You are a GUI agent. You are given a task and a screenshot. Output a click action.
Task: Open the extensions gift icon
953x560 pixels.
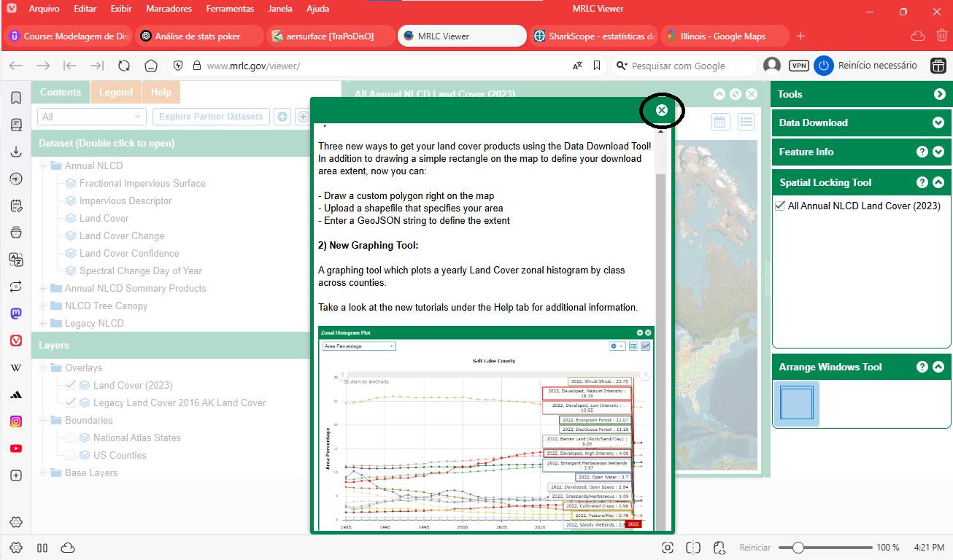tap(938, 66)
